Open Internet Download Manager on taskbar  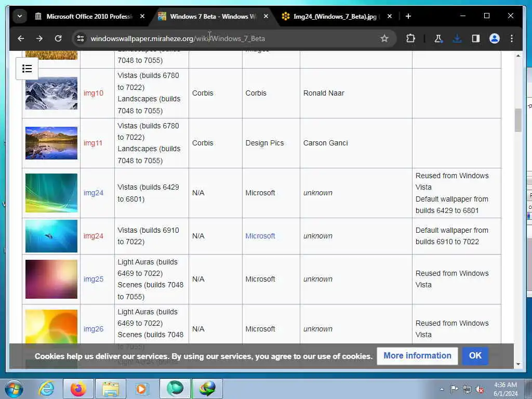[207, 389]
